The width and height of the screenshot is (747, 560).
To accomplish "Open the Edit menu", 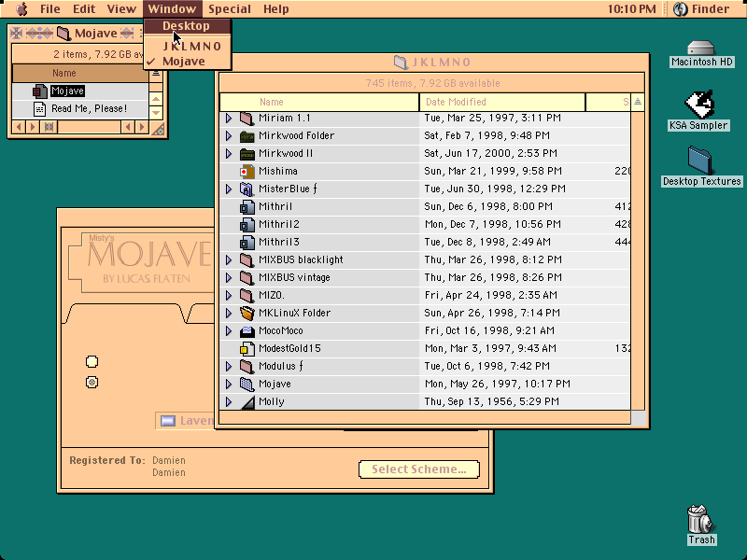I will [x=84, y=9].
